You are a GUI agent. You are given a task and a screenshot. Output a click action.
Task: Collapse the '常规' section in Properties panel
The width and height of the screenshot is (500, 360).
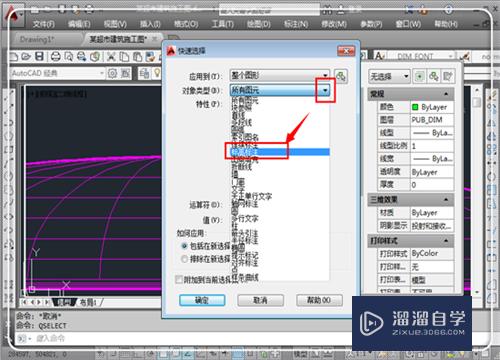tap(446, 94)
